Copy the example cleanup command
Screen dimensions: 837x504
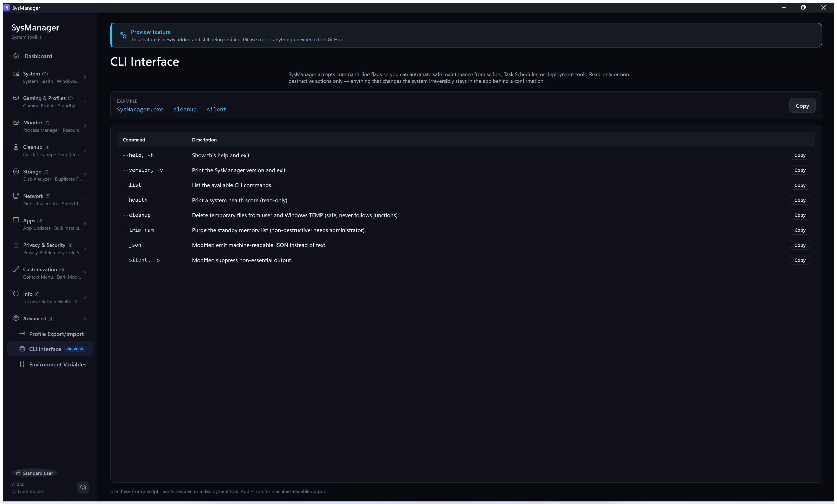(802, 106)
